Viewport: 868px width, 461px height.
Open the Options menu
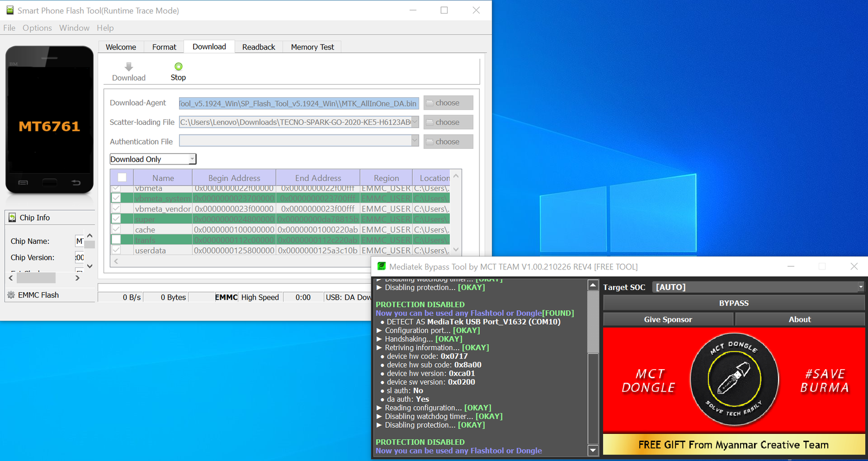click(37, 28)
